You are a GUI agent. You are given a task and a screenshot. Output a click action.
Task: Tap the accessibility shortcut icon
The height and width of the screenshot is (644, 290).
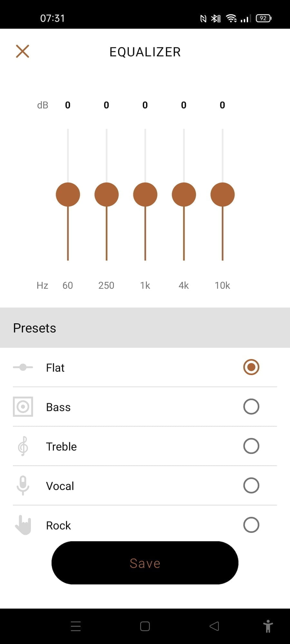pyautogui.click(x=268, y=626)
